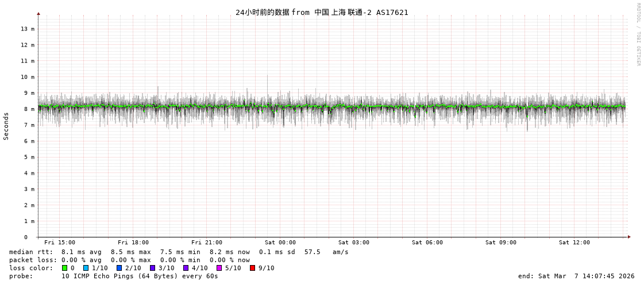Select the Fri 21:00 time label
The image size is (644, 284).
[x=207, y=243]
